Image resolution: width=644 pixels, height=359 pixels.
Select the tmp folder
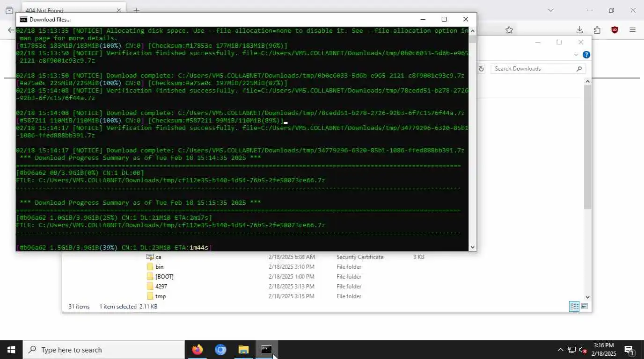(x=161, y=296)
